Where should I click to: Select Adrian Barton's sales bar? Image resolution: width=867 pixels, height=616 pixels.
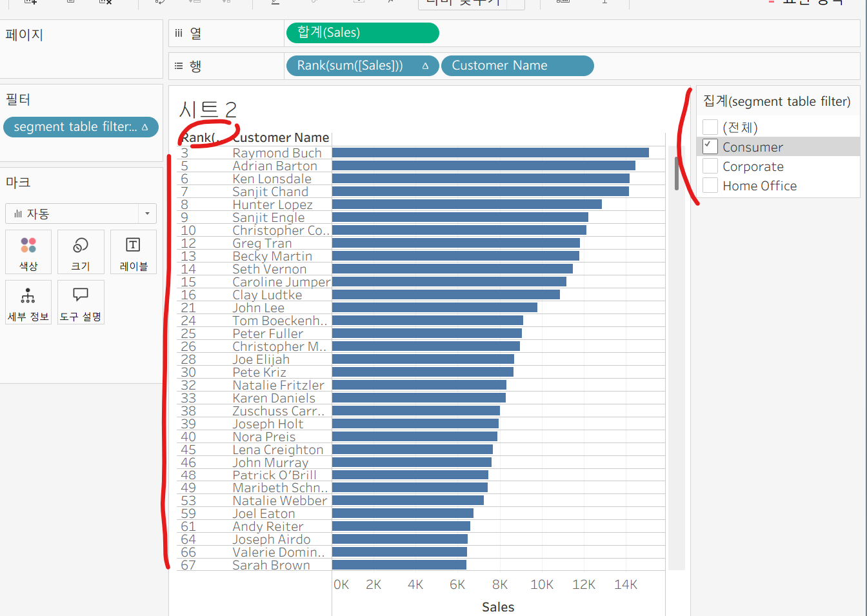pyautogui.click(x=484, y=166)
